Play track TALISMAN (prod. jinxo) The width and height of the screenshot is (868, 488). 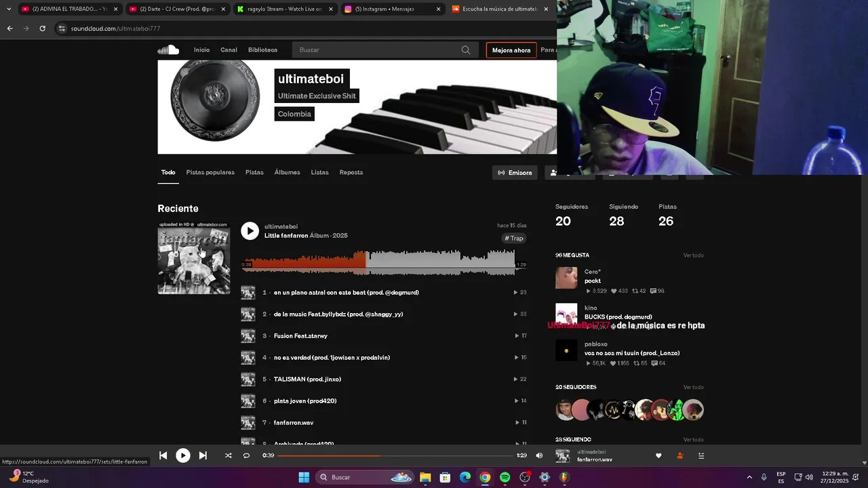pyautogui.click(x=307, y=380)
